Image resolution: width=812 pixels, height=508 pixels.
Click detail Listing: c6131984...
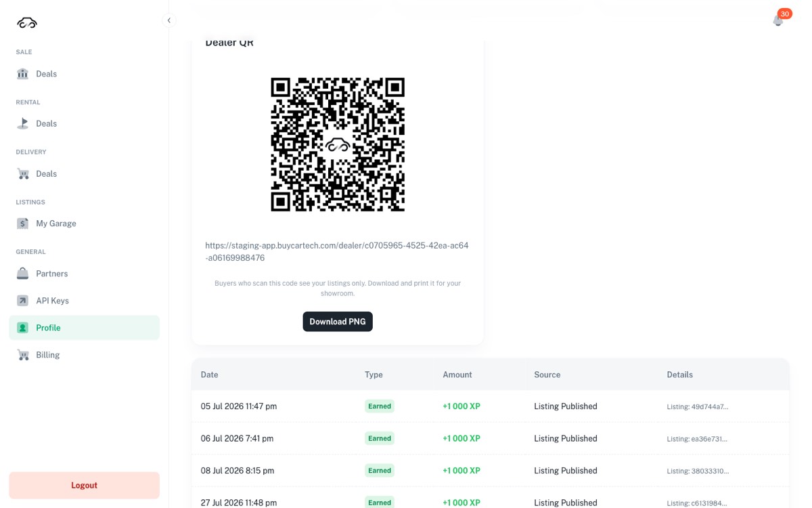click(x=697, y=503)
